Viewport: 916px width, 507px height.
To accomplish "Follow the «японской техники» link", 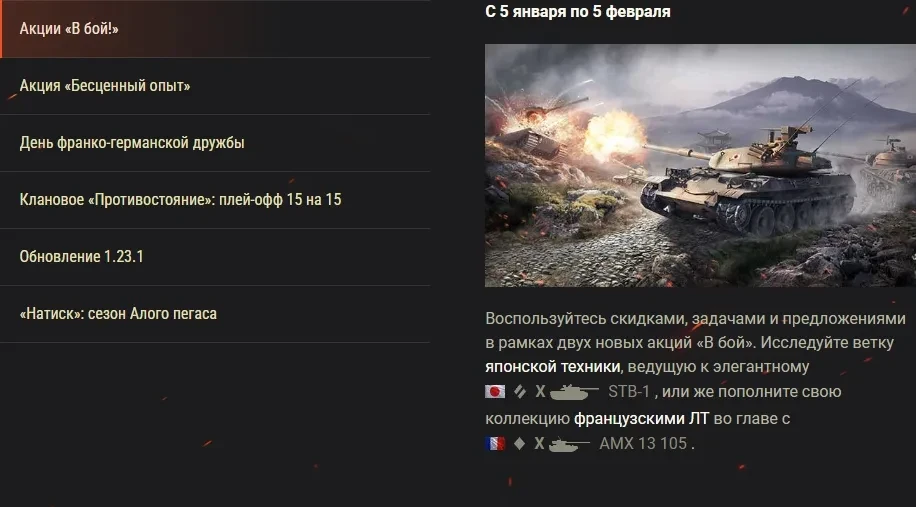I will (552, 367).
